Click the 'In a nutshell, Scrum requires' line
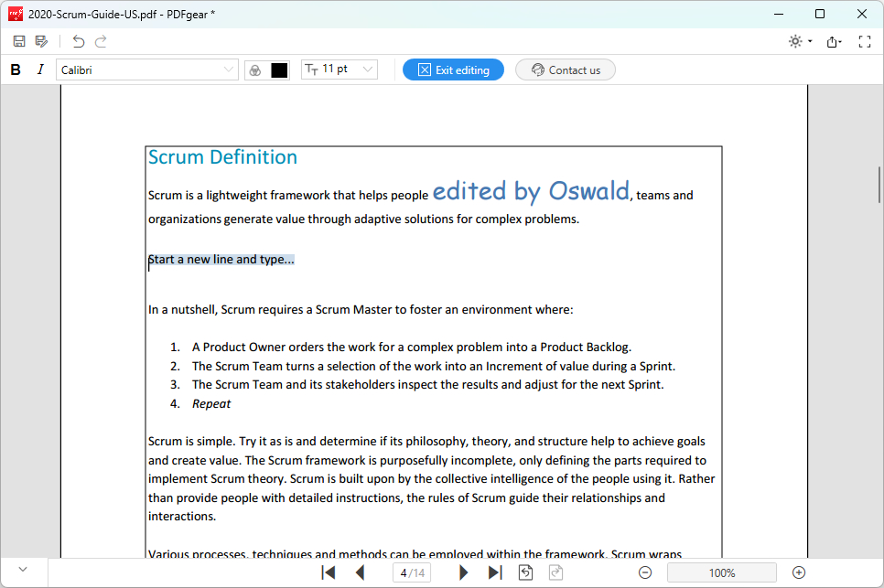884x588 pixels. [x=361, y=310]
